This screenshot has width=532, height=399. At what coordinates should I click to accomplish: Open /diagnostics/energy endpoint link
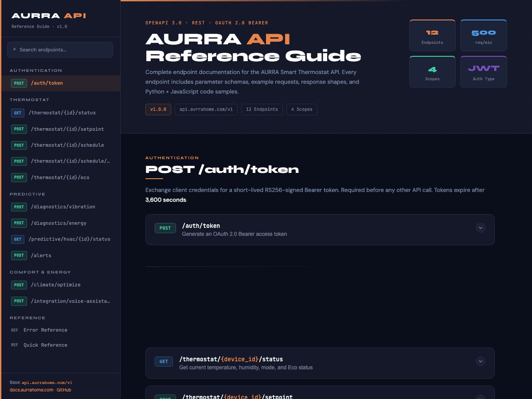tap(60, 223)
